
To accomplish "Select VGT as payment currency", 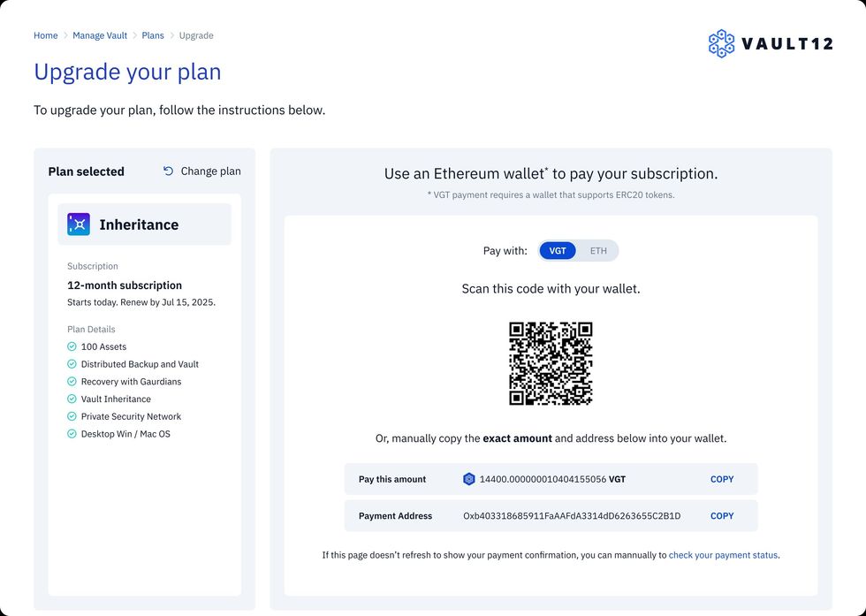I will pyautogui.click(x=558, y=251).
